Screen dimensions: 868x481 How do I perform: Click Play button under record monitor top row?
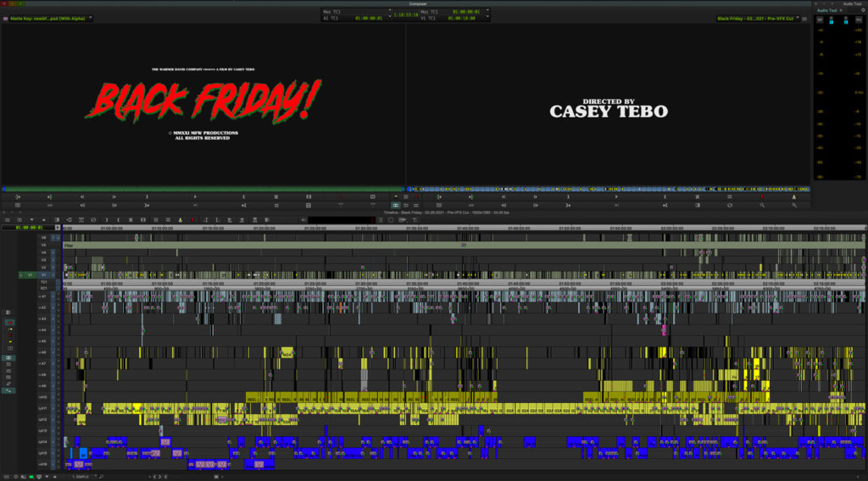pyautogui.click(x=616, y=196)
